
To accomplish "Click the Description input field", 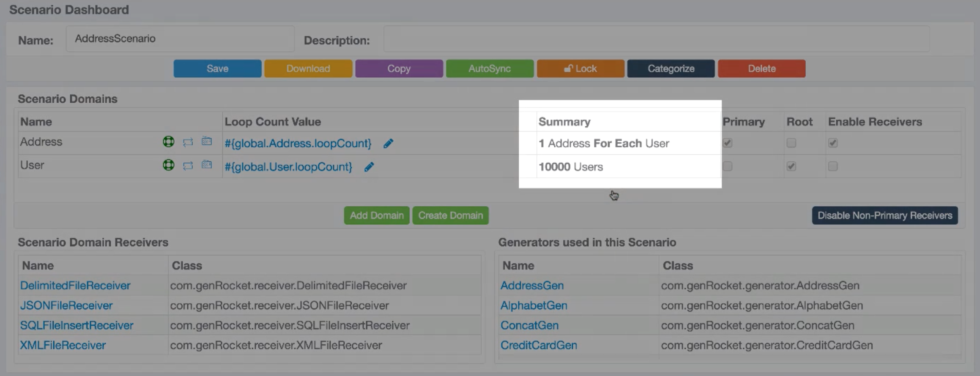I will point(657,39).
